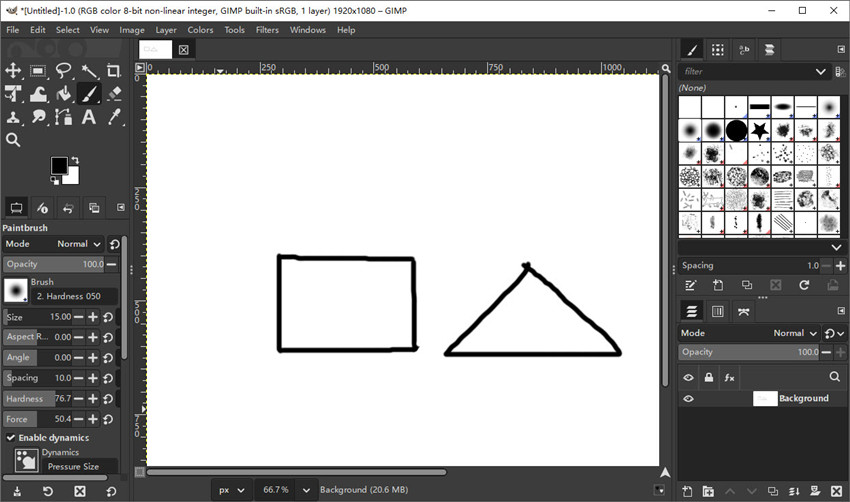Select the Clone stamp tool
The height and width of the screenshot is (502, 850).
pos(13,117)
